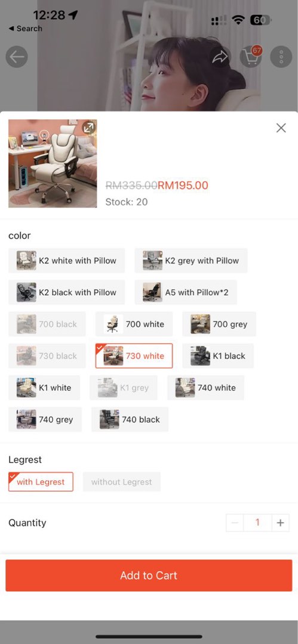Tap the back arrow icon
The height and width of the screenshot is (644, 298).
[x=17, y=57]
